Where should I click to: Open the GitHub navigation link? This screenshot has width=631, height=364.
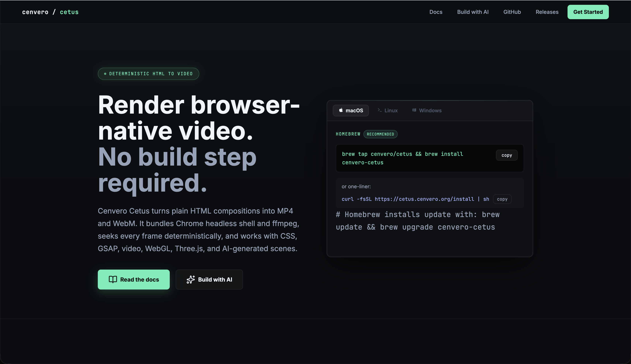pos(512,12)
